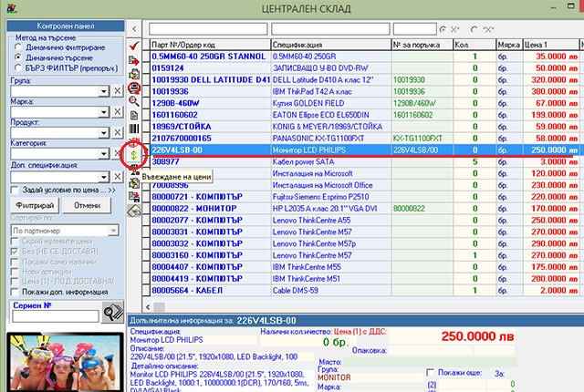Click the kids in snorkel masks thumbnail

tap(65, 362)
